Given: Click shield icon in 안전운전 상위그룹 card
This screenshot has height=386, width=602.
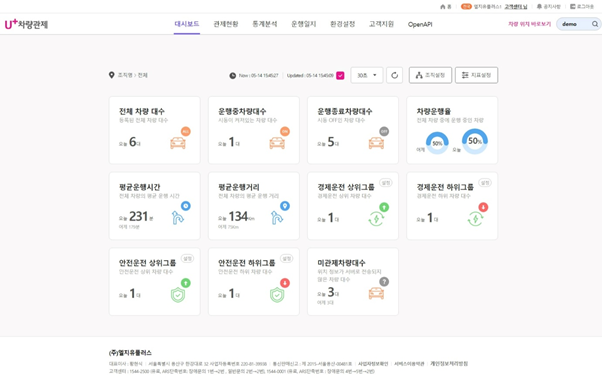Looking at the screenshot, I should tap(178, 295).
